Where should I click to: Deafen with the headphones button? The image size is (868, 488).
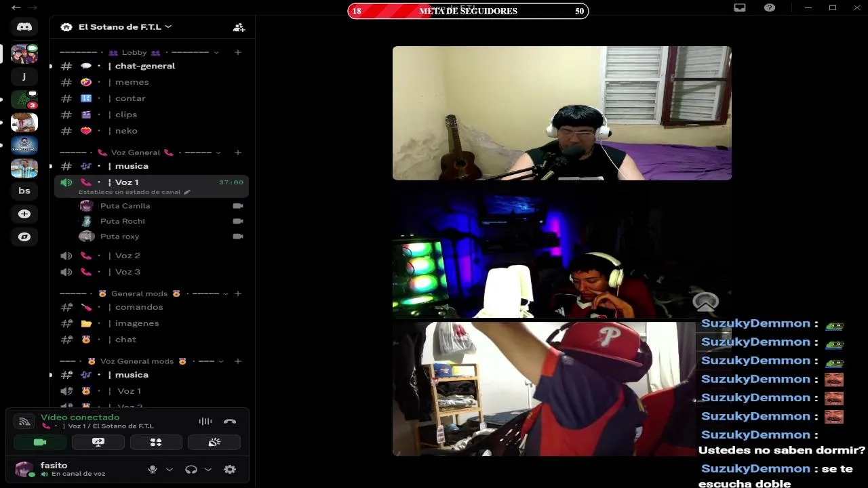(x=191, y=469)
